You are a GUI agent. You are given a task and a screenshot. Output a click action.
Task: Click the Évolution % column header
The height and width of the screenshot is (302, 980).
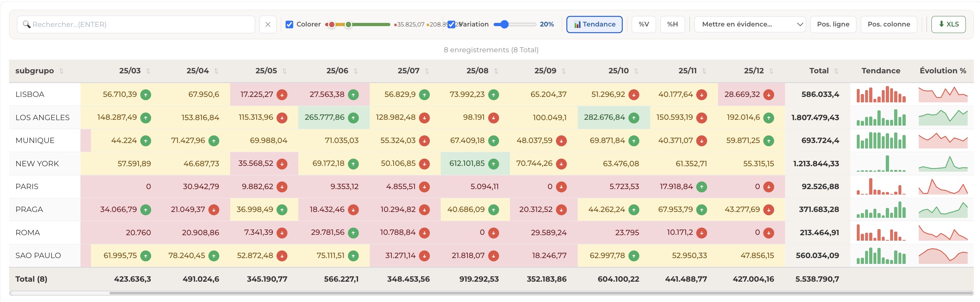coord(943,71)
